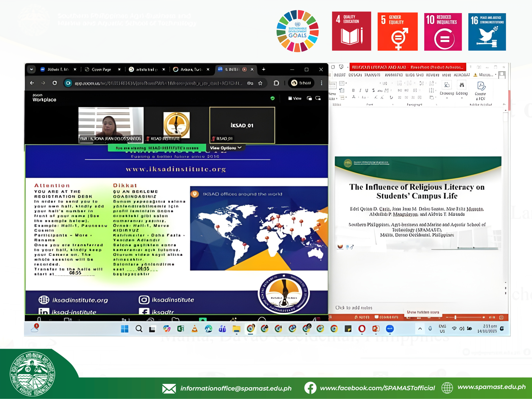Click the green encryption shield icon

tap(272, 98)
